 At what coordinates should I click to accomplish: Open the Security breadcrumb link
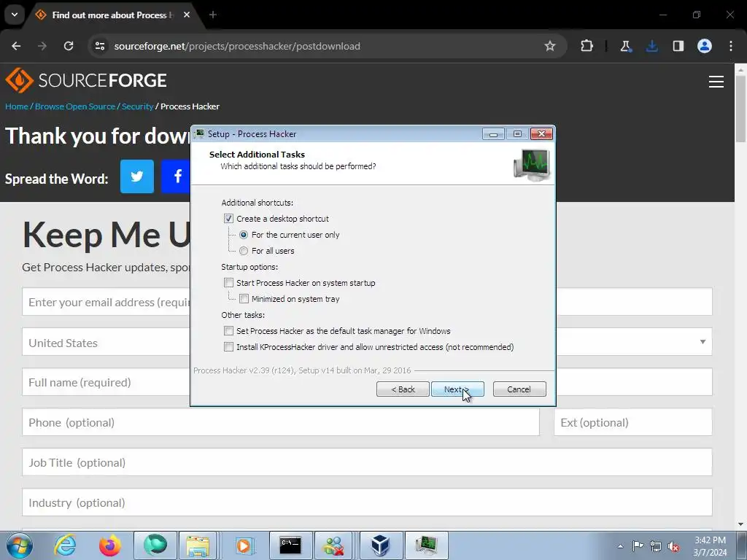click(x=137, y=106)
